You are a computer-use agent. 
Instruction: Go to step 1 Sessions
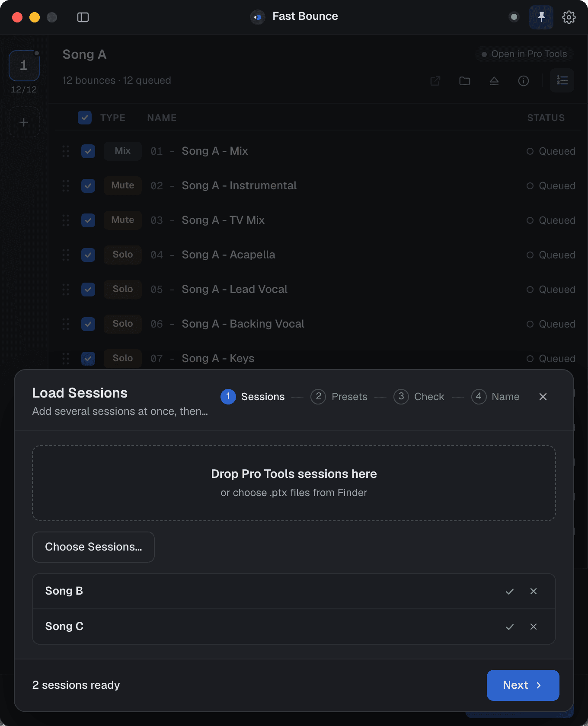coord(252,397)
